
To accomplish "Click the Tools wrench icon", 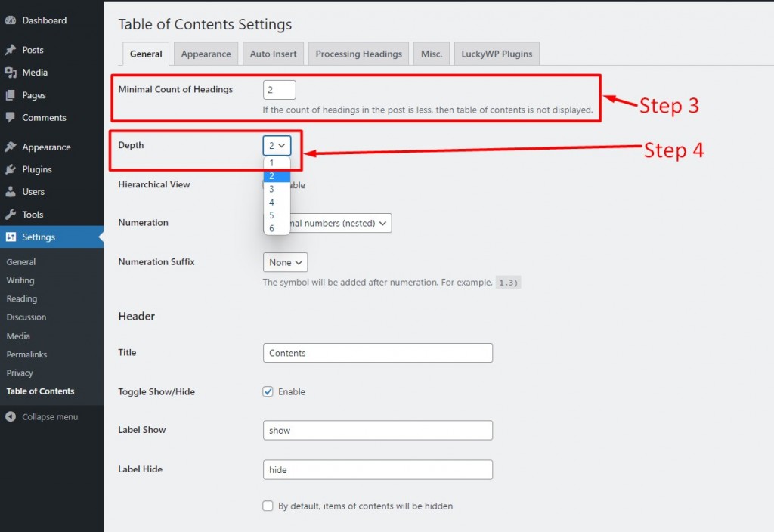I will coord(11,215).
